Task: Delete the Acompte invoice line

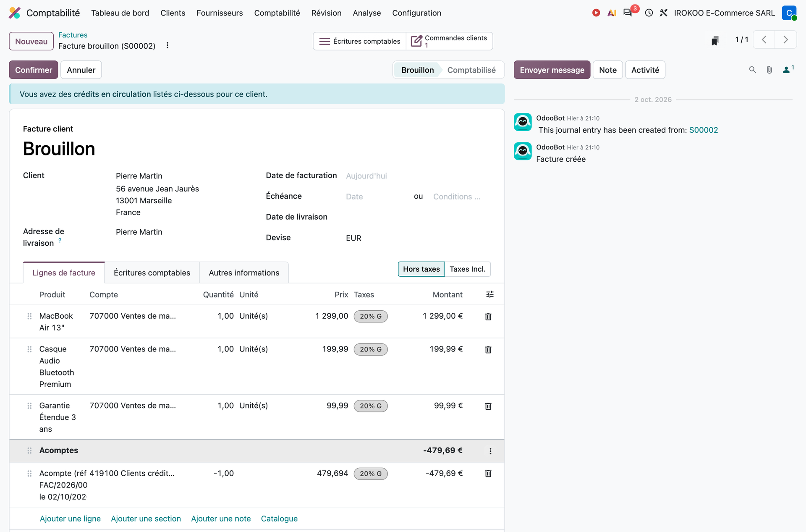Action: (488, 474)
